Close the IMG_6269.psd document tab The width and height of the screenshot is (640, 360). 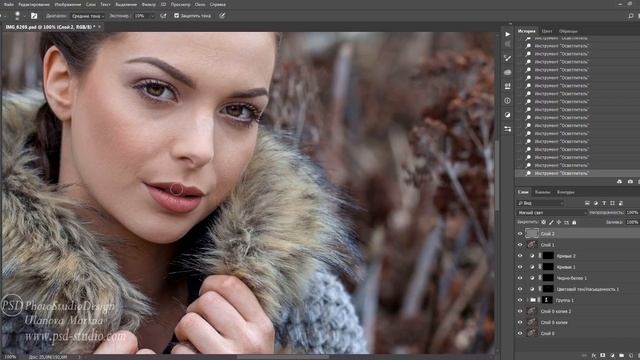click(x=99, y=27)
